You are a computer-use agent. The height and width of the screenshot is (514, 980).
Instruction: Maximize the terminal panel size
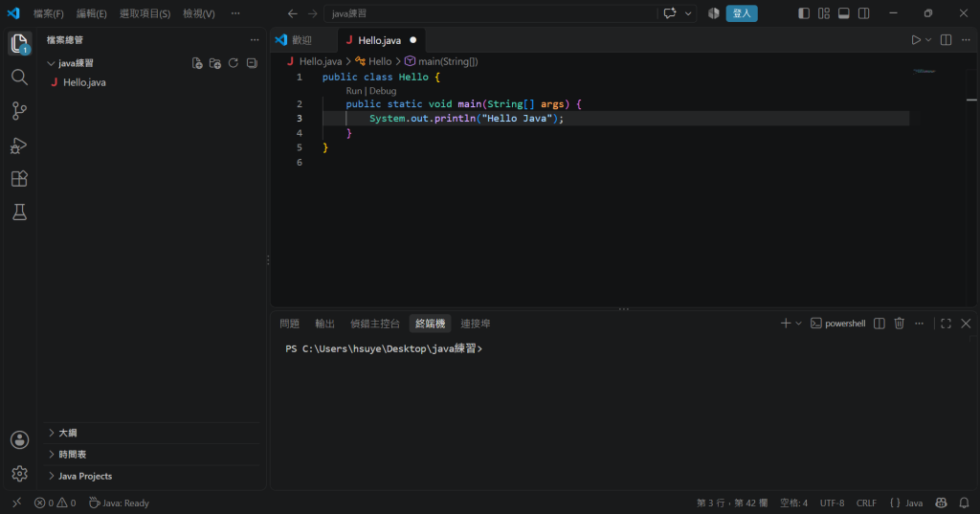pyautogui.click(x=946, y=324)
